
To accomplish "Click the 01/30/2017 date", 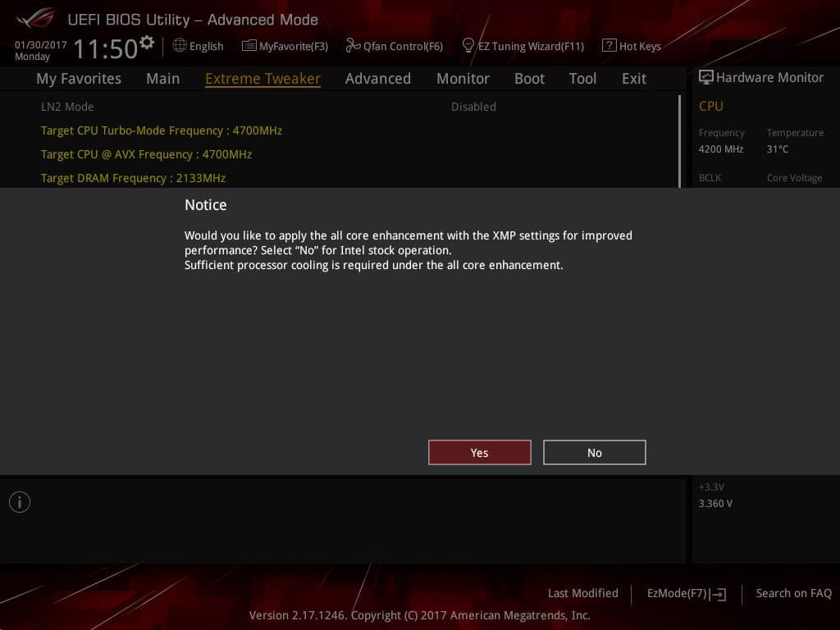I will tap(41, 45).
